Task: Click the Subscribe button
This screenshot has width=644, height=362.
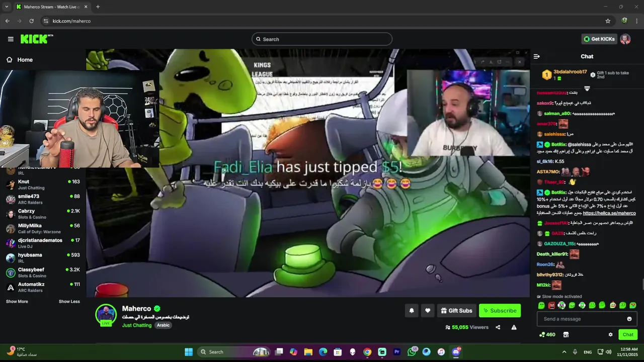Action: (x=500, y=311)
